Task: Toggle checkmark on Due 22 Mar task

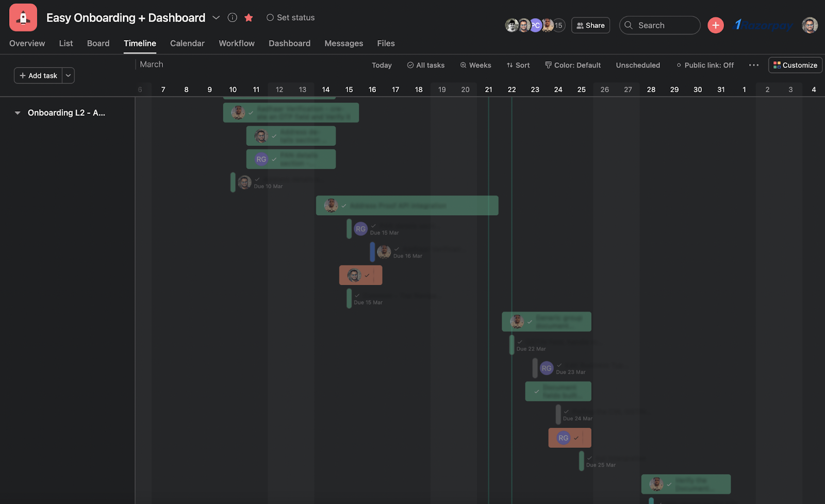Action: point(520,342)
